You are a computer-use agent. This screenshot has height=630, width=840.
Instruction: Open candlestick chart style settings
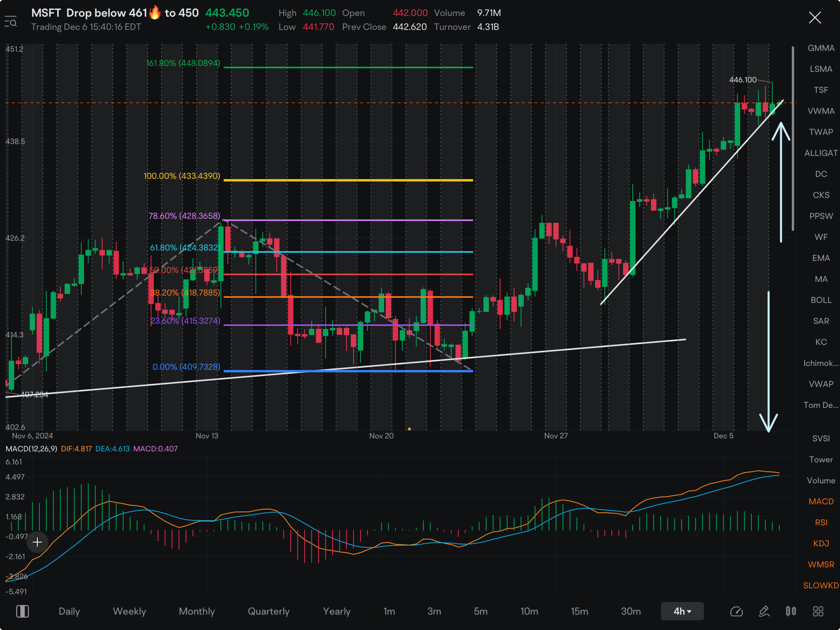click(791, 611)
